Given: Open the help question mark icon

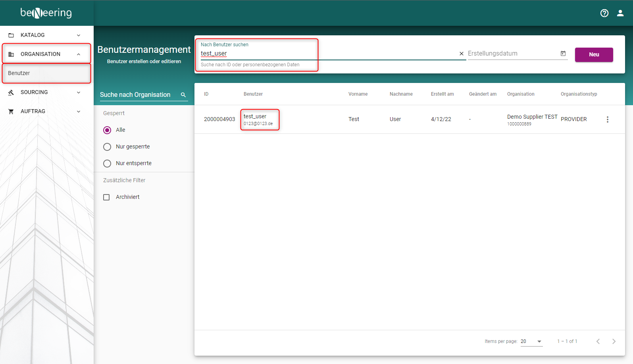Looking at the screenshot, I should (604, 13).
